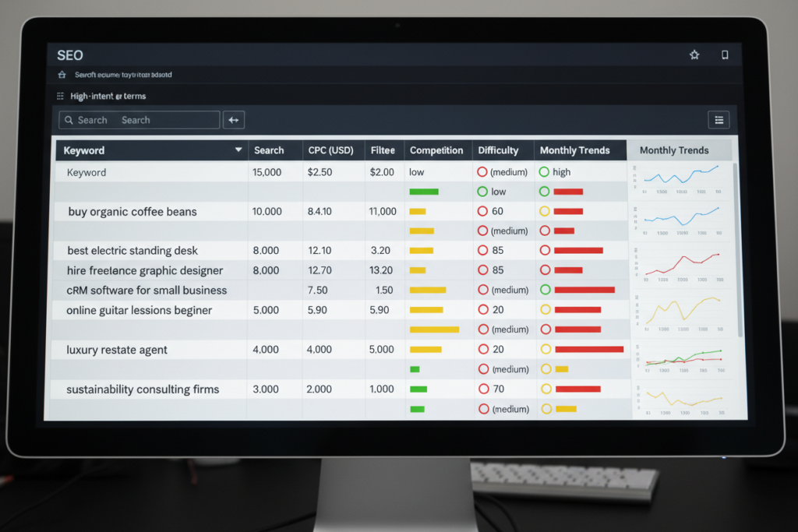Click the trends panel vertical scrollbar
This screenshot has width=798, height=532.
[737, 249]
